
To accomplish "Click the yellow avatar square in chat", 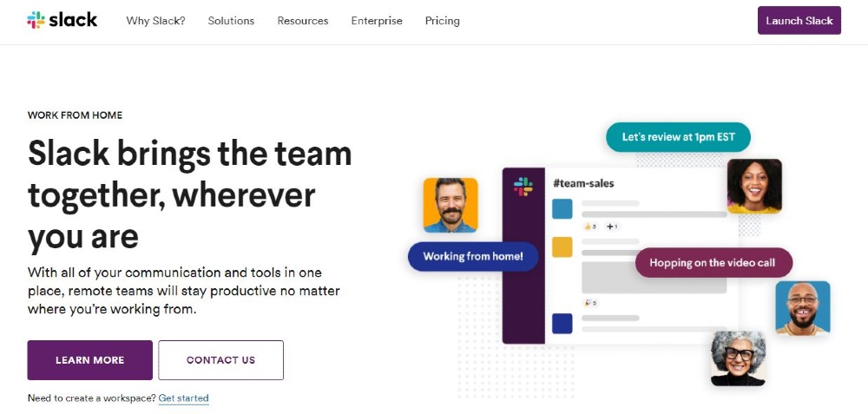I will 562,246.
